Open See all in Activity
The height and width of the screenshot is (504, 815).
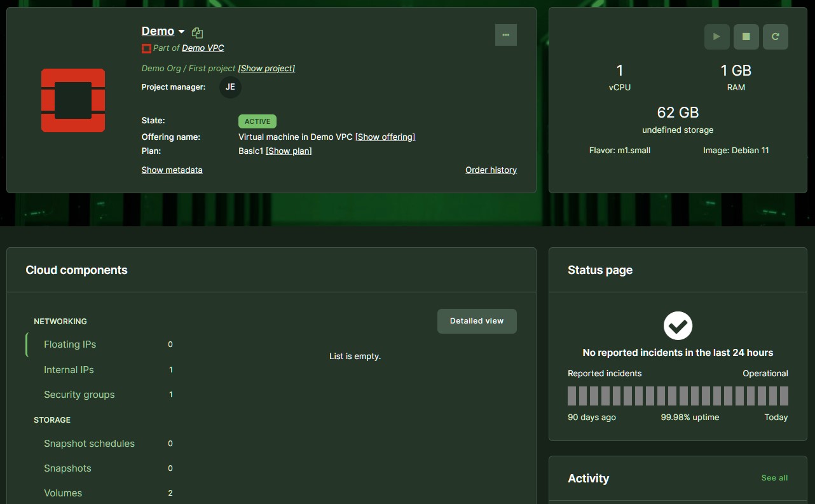pos(774,478)
